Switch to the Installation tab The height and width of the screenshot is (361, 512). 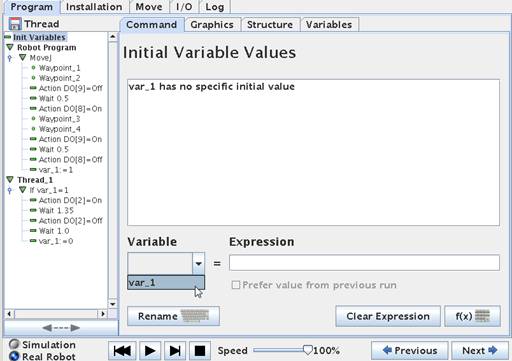coord(94,7)
